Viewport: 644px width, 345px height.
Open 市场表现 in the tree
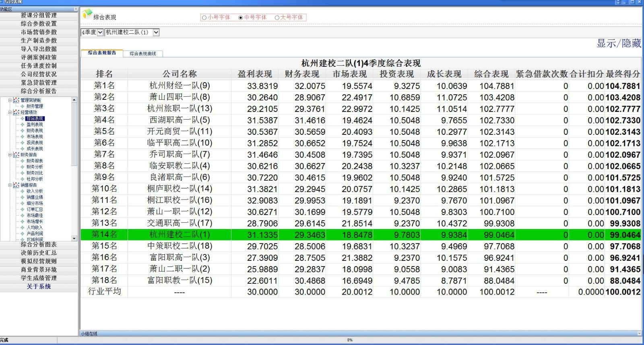point(35,136)
